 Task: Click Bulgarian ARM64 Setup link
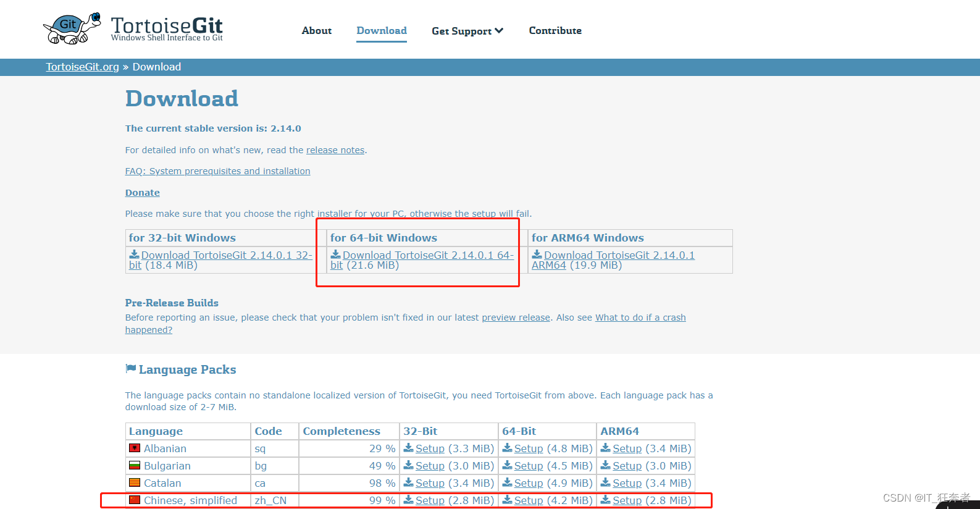pyautogui.click(x=627, y=466)
